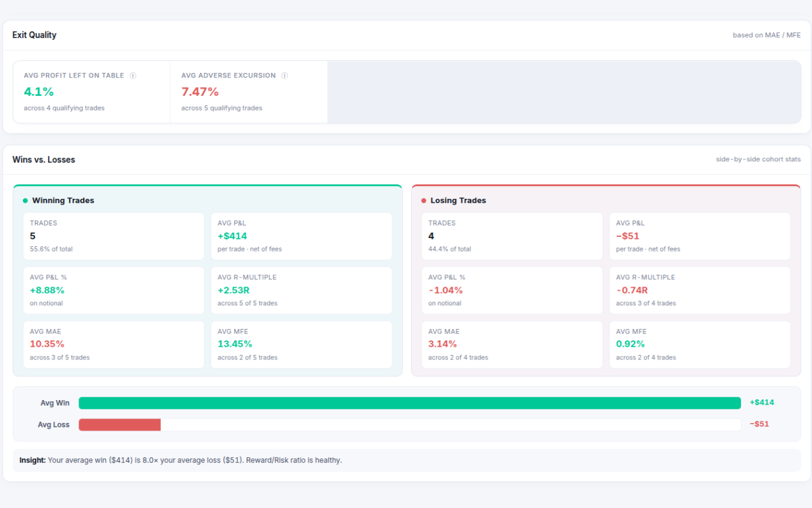Click the −$51 Avg P&L value in Losing Trades
812x508 pixels.
pos(627,236)
